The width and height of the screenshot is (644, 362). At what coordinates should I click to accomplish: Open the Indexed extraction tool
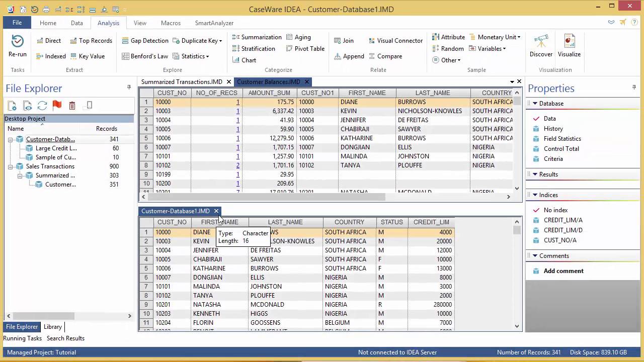[51, 56]
